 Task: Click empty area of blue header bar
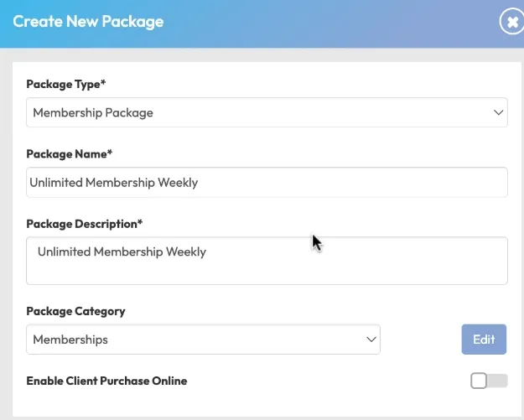click(335, 23)
